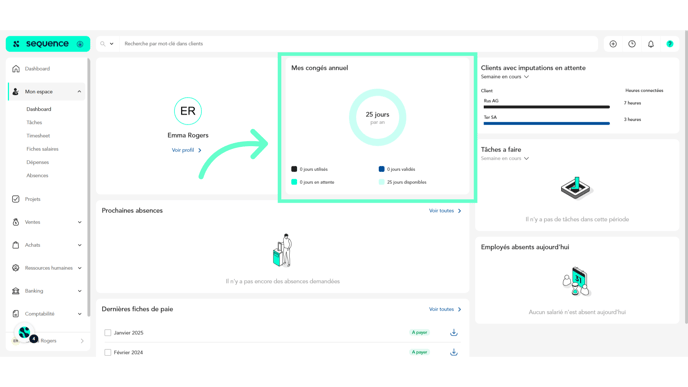Select Dashboard under Mon espace
Screen dimensions: 688x387
coord(39,109)
